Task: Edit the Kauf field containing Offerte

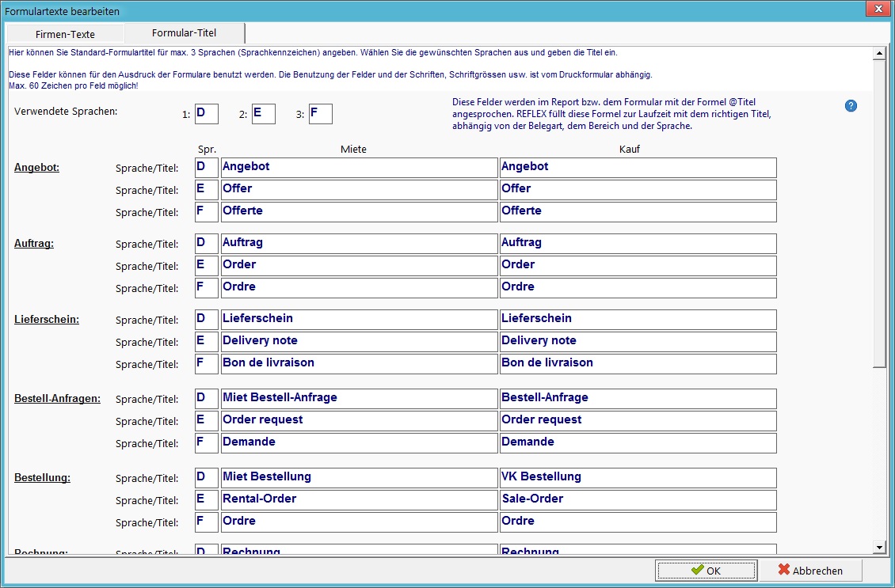Action: click(x=638, y=212)
